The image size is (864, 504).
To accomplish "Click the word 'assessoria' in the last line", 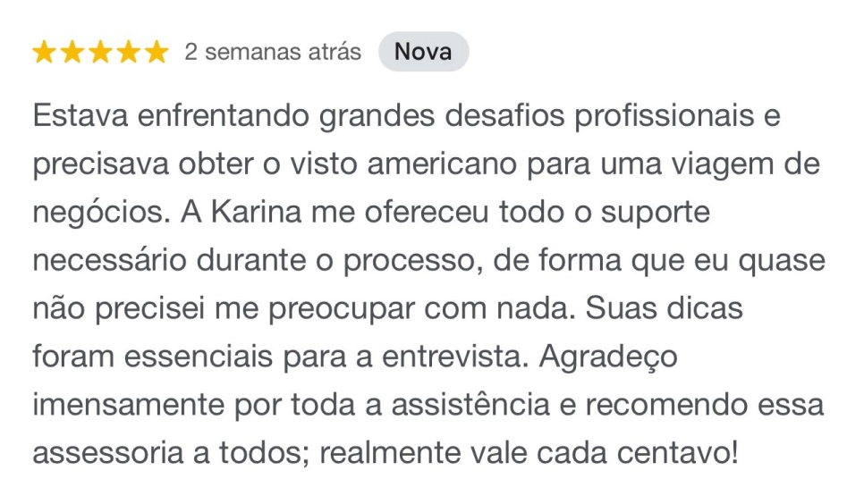I will click(108, 453).
